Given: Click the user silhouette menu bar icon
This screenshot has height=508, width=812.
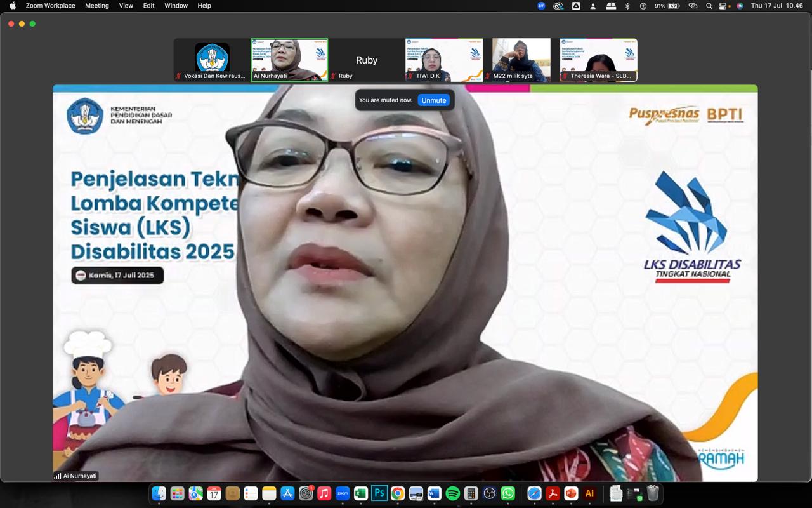Looking at the screenshot, I should tap(593, 6).
